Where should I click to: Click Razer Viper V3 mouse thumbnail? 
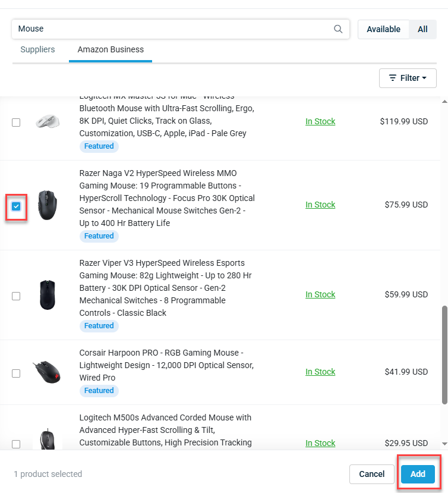pos(48,295)
